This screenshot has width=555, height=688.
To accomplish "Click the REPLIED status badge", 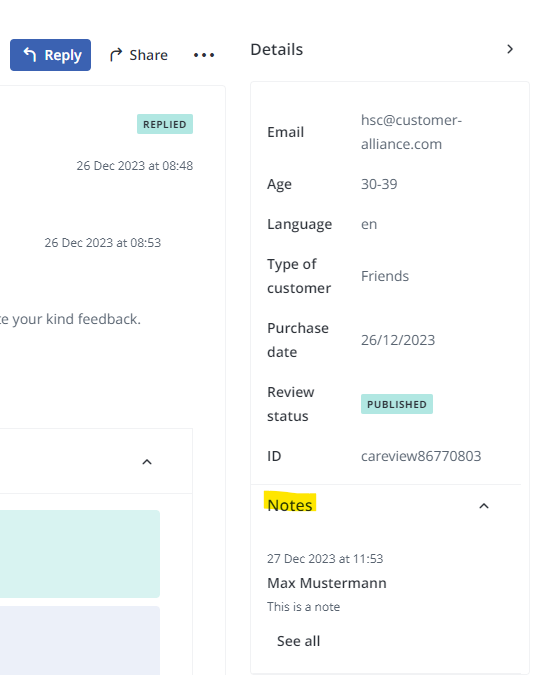I will pyautogui.click(x=165, y=124).
